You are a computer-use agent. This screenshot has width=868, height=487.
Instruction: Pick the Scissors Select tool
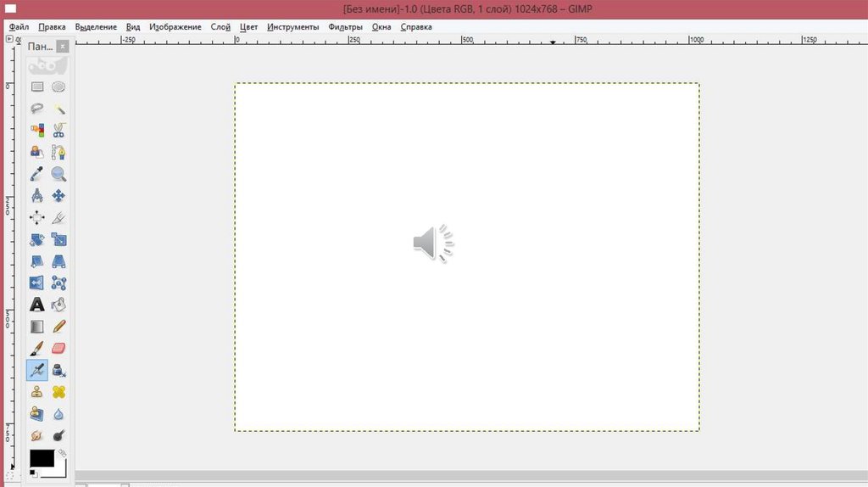point(58,131)
